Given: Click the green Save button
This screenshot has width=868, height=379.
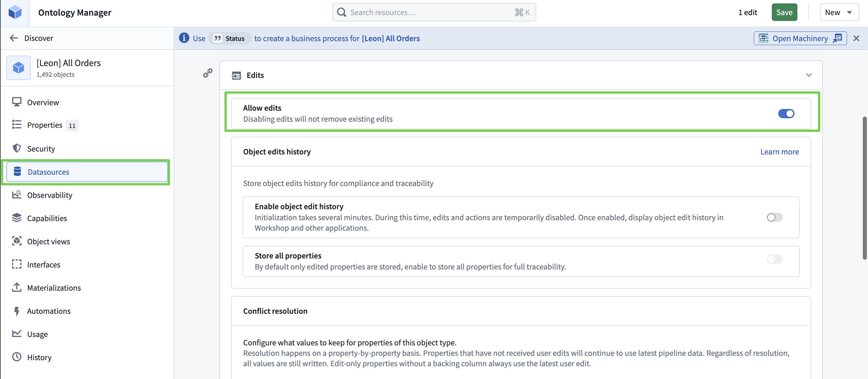Looking at the screenshot, I should tap(784, 12).
